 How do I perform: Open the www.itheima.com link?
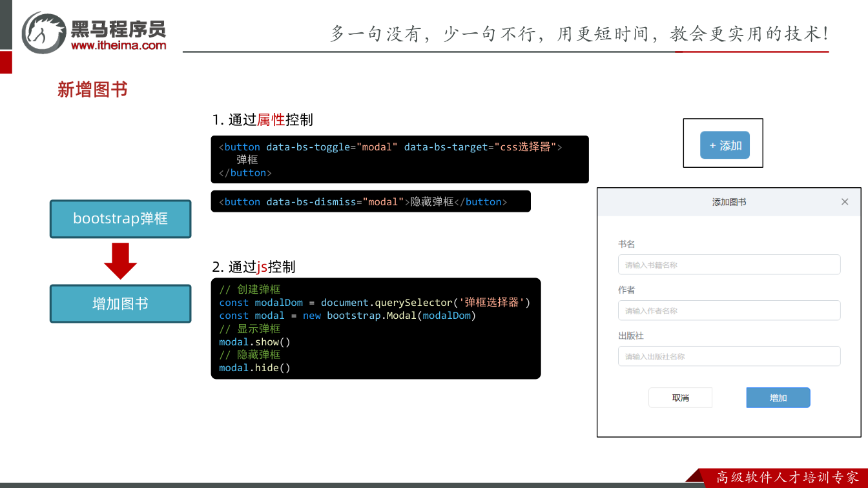point(118,45)
